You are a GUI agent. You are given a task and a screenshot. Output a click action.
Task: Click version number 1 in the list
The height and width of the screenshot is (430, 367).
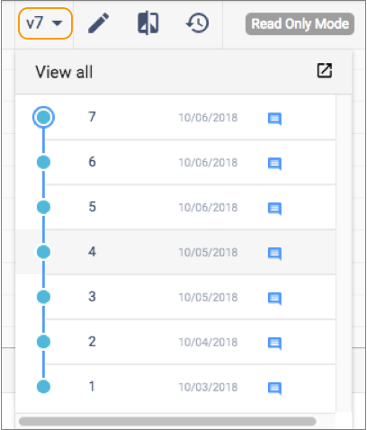(x=92, y=386)
